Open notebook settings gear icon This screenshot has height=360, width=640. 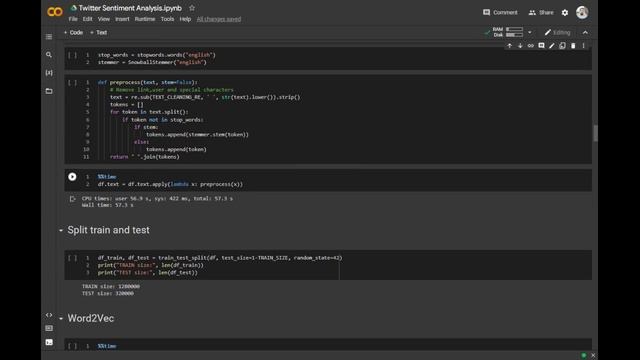pyautogui.click(x=565, y=13)
